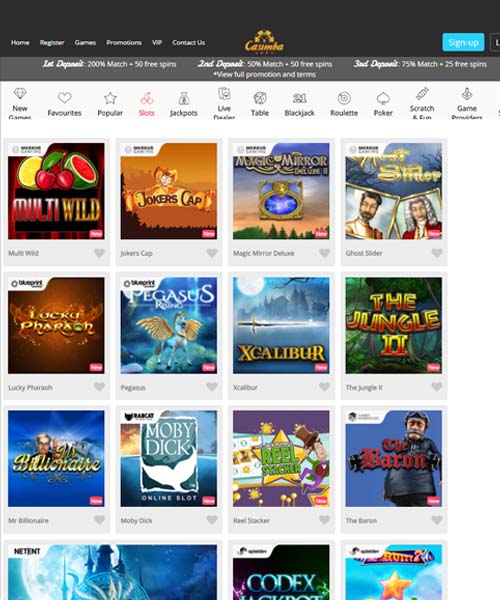
Task: Favourite the Jokers Cap game
Action: pyautogui.click(x=212, y=253)
